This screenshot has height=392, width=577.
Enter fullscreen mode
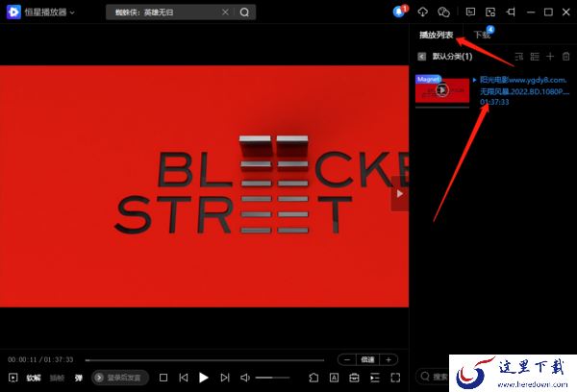[395, 378]
